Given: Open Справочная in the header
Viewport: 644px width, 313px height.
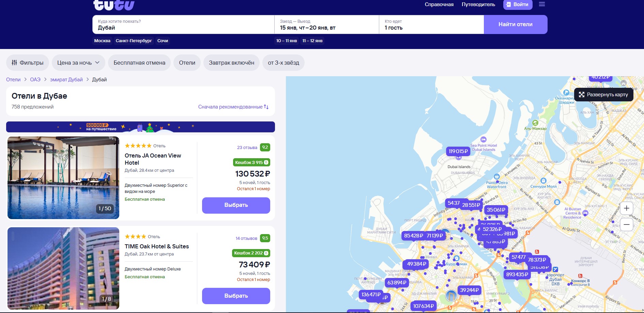Looking at the screenshot, I should pyautogui.click(x=439, y=4).
